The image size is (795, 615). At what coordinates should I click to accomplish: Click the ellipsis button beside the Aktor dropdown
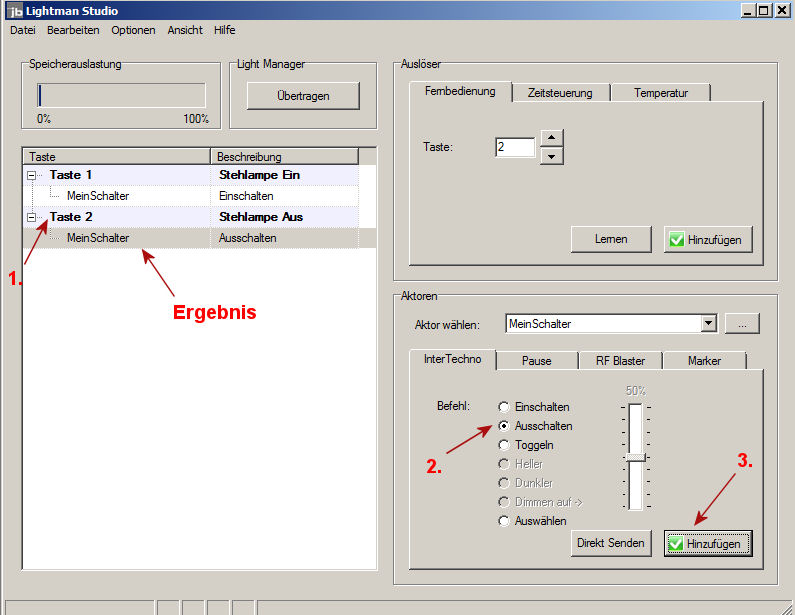click(742, 324)
